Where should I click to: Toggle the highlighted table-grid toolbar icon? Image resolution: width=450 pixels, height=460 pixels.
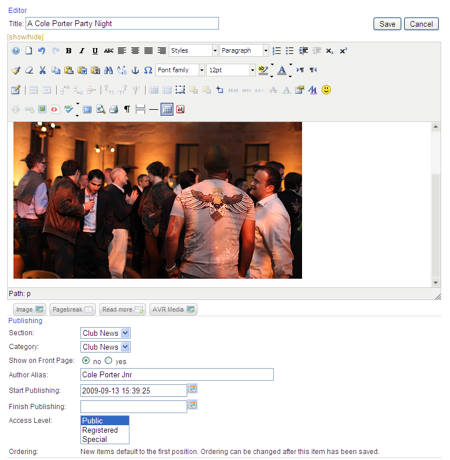click(167, 109)
